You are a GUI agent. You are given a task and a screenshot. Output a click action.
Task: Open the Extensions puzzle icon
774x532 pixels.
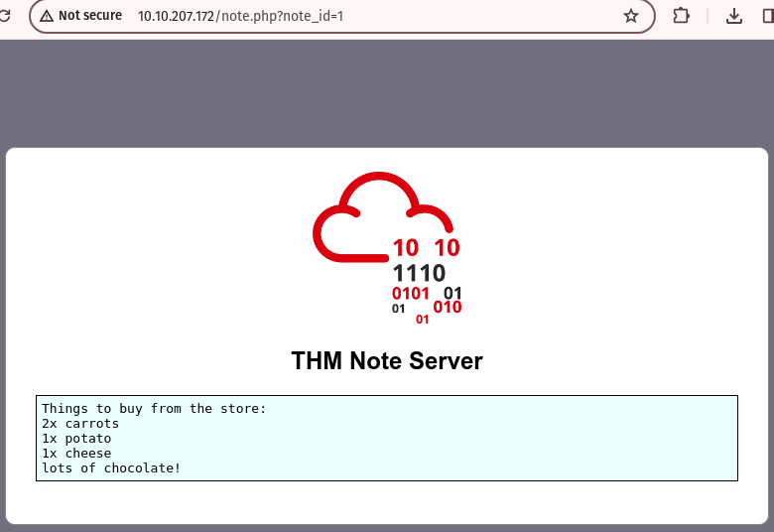(x=682, y=16)
